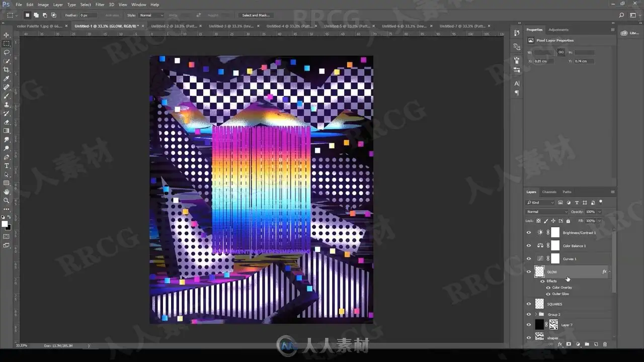Switch to the Adjustments tab
The height and width of the screenshot is (362, 644).
coord(558,30)
